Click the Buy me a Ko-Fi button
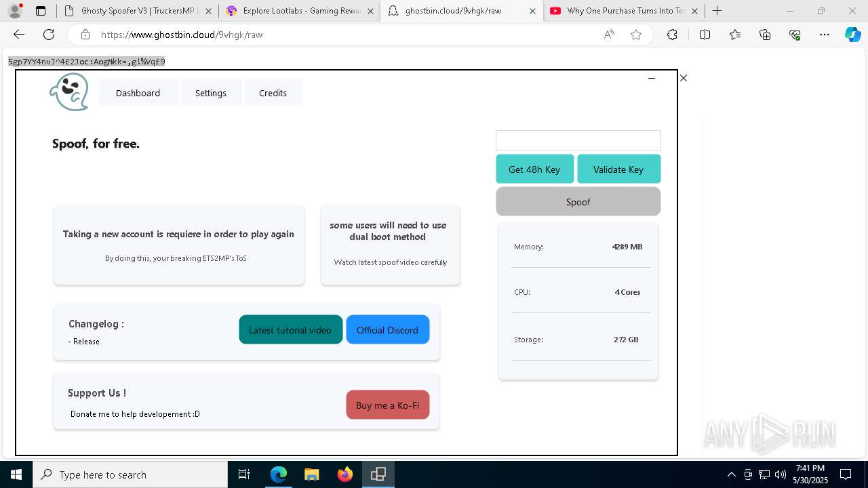Viewport: 868px width, 488px height. click(387, 405)
